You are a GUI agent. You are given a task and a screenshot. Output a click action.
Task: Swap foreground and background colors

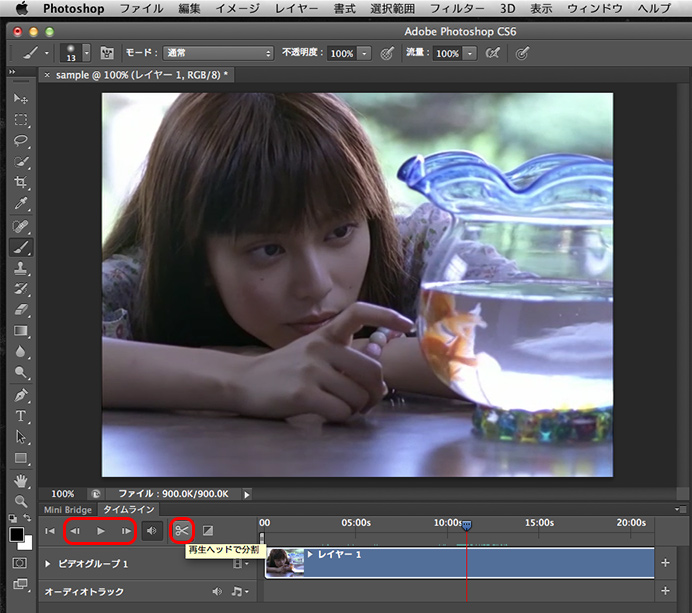tap(27, 518)
